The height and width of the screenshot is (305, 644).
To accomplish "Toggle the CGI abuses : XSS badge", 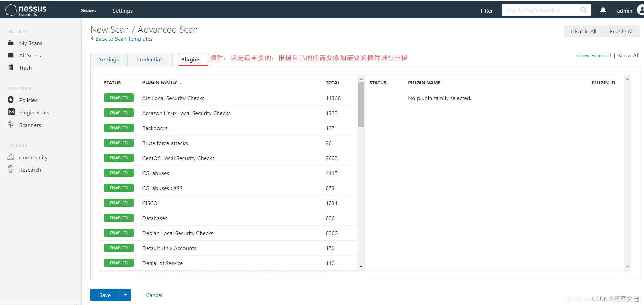I will click(119, 188).
